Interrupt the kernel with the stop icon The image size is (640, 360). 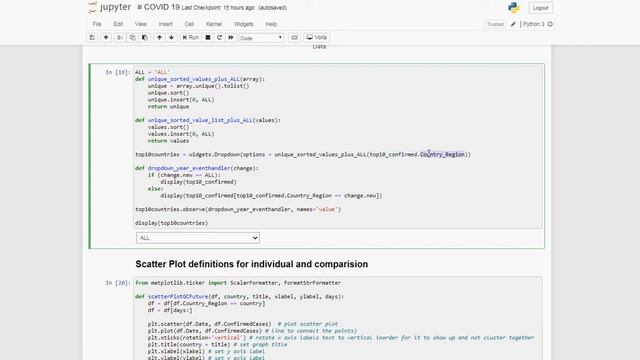coord(208,38)
